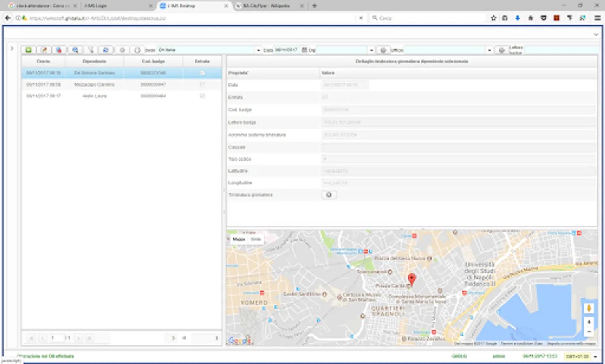Toggle Entrata checkbox in first table row
This screenshot has height=364, width=605.
click(x=202, y=73)
